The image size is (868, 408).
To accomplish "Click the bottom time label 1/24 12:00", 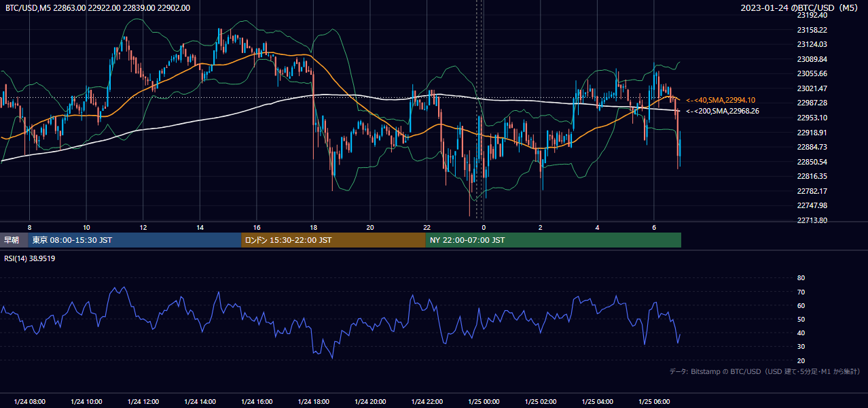I will pyautogui.click(x=143, y=402).
